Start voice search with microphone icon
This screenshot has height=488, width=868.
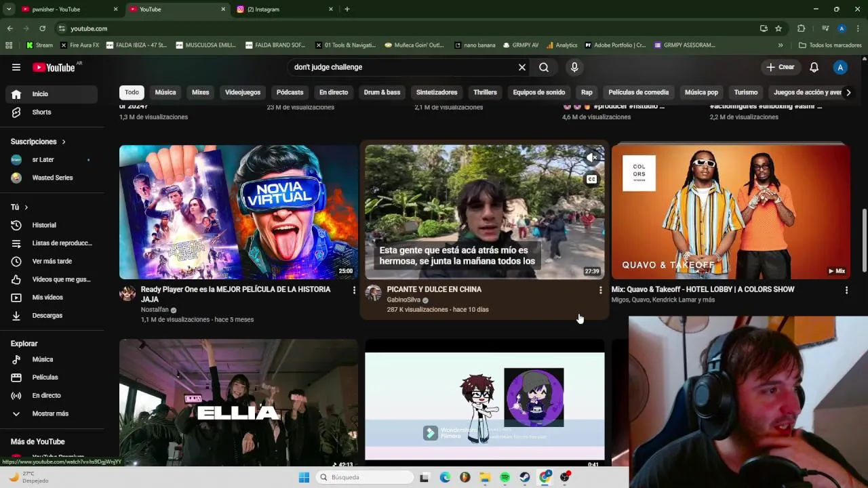pyautogui.click(x=574, y=67)
